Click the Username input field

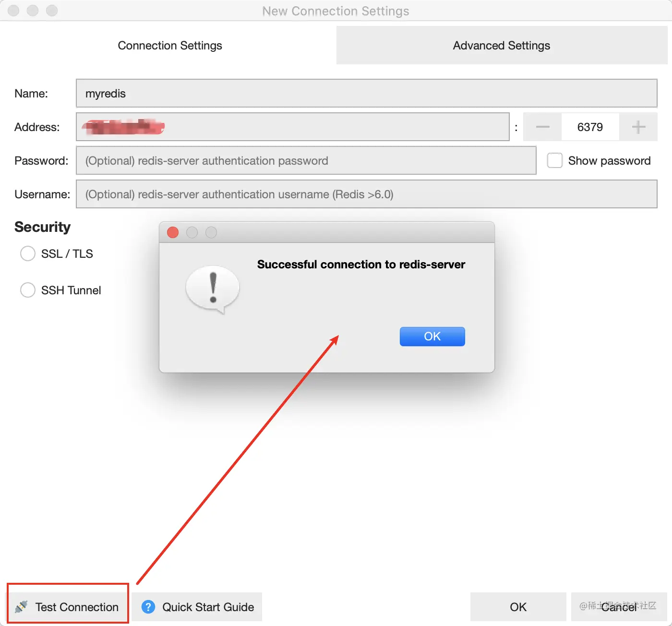367,194
